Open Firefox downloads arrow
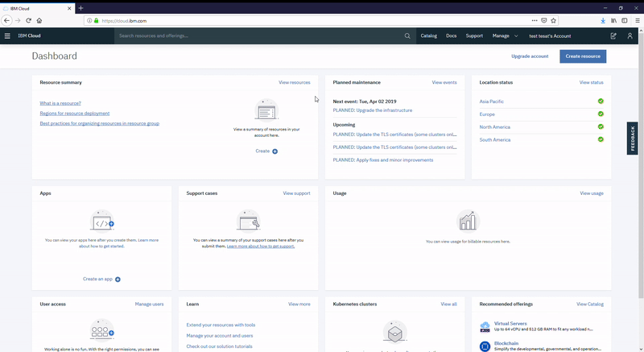This screenshot has height=352, width=644. click(x=603, y=20)
